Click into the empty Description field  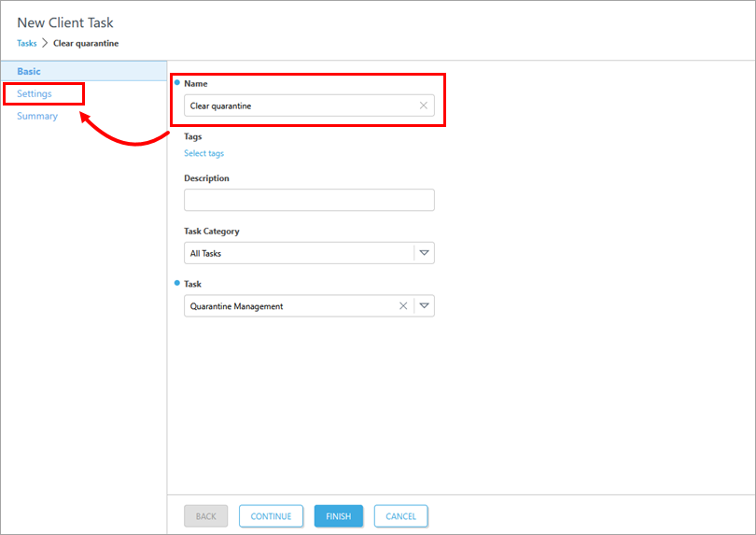[309, 200]
